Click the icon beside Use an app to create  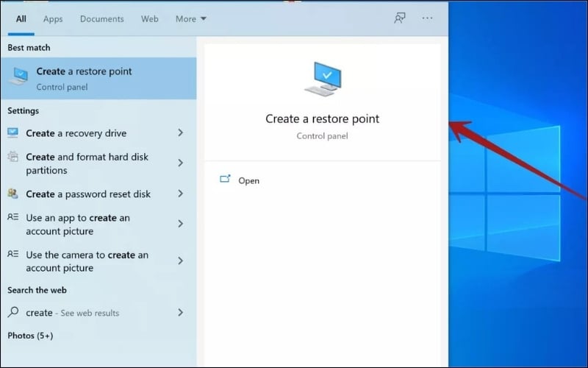point(12,217)
